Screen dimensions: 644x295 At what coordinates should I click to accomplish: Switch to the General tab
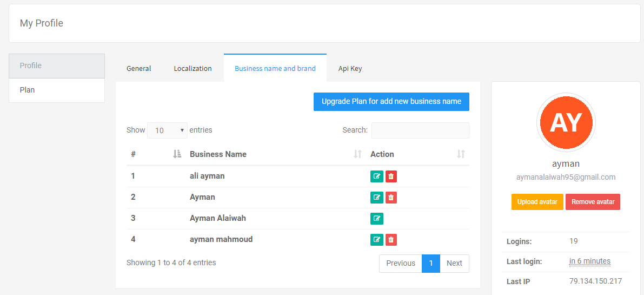click(139, 69)
